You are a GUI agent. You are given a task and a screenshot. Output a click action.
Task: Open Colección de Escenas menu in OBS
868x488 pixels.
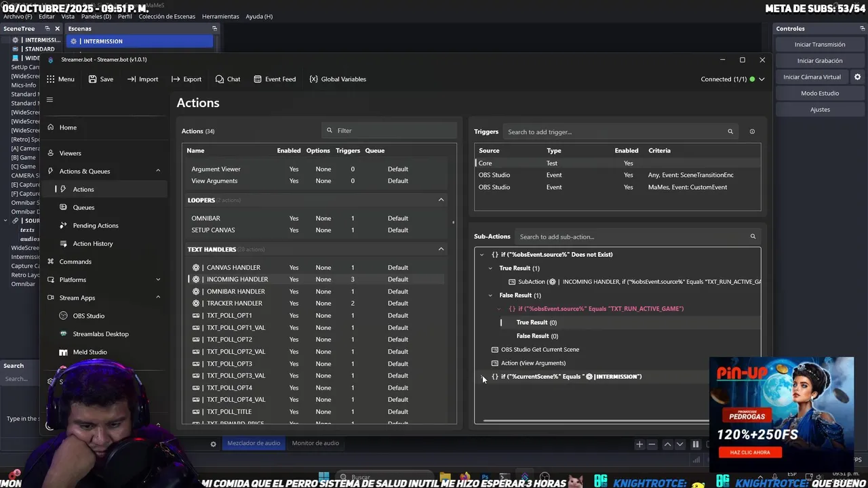tap(167, 16)
